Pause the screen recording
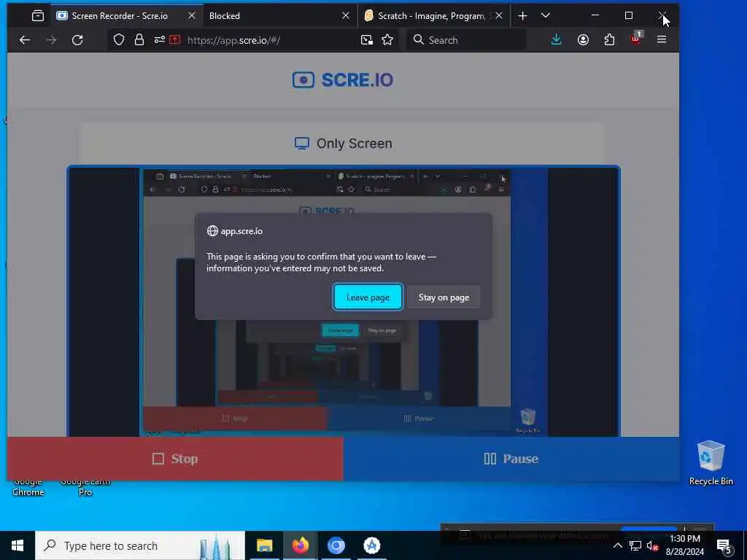This screenshot has height=560, width=747. coord(511,459)
